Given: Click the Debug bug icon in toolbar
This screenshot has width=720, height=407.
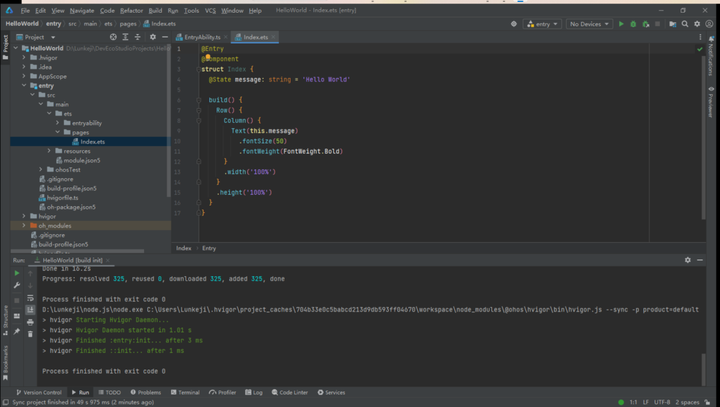Looking at the screenshot, I should (x=633, y=24).
